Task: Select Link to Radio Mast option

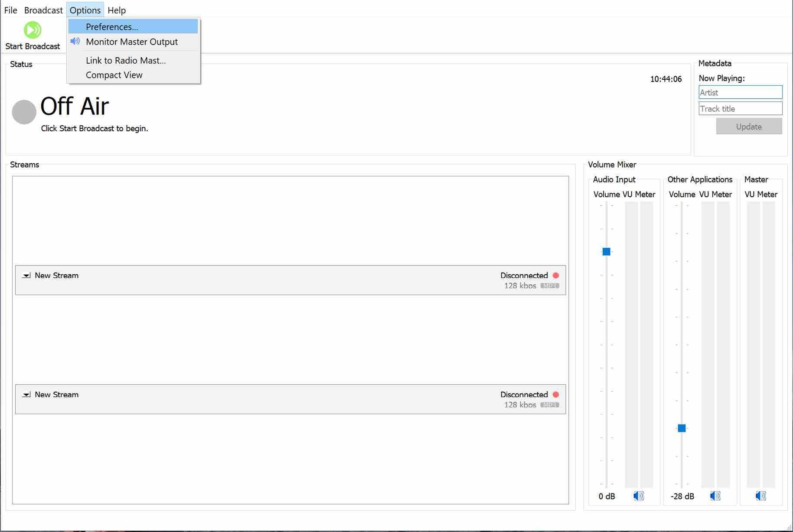Action: coord(125,60)
